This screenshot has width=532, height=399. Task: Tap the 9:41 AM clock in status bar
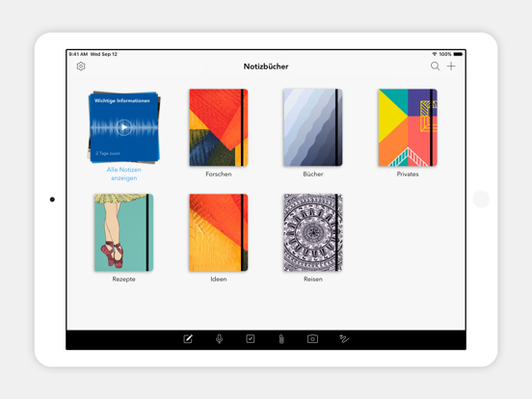pyautogui.click(x=78, y=54)
